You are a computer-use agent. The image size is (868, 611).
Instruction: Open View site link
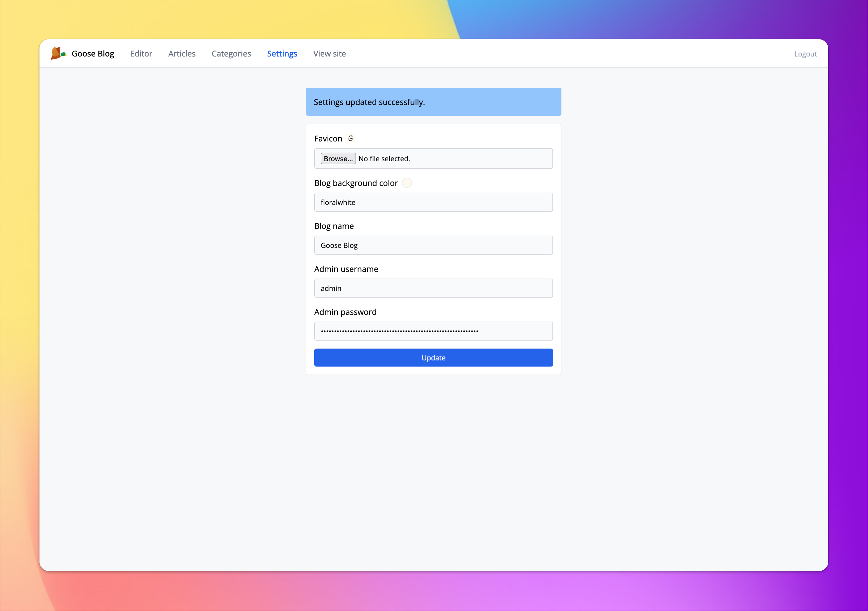tap(329, 54)
